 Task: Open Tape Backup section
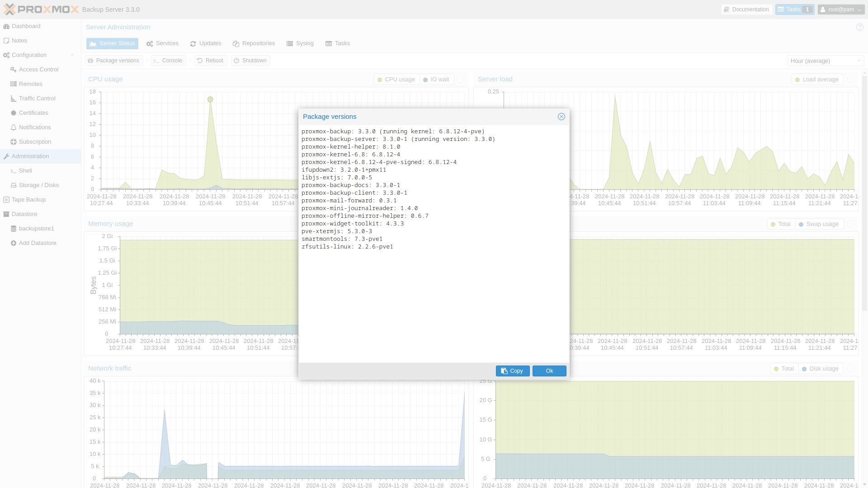pyautogui.click(x=28, y=199)
